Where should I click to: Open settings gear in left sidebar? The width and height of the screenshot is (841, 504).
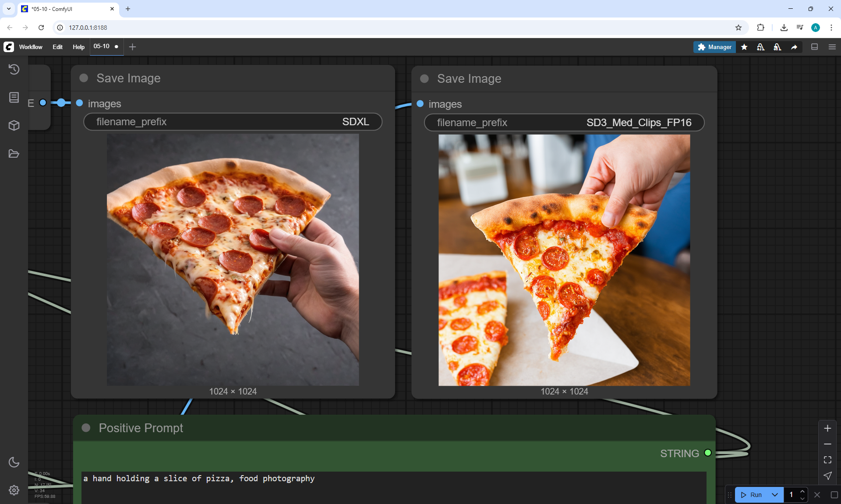pyautogui.click(x=14, y=490)
